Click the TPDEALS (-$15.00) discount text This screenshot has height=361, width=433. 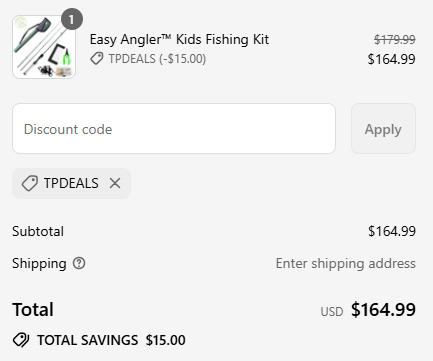[157, 59]
